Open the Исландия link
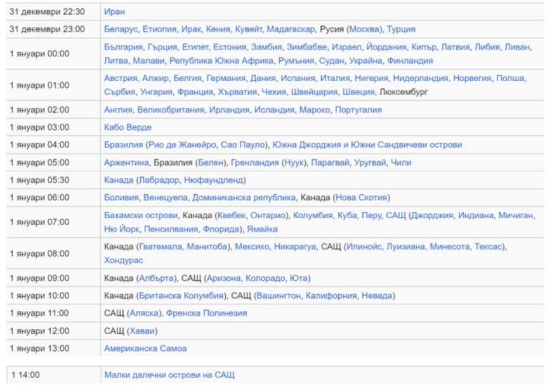 [x=275, y=110]
